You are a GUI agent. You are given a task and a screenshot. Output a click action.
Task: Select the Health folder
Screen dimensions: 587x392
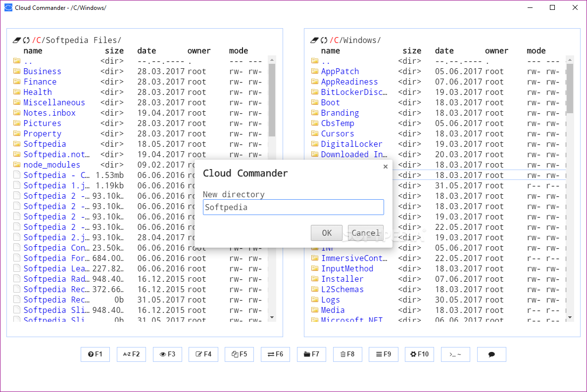pos(38,92)
